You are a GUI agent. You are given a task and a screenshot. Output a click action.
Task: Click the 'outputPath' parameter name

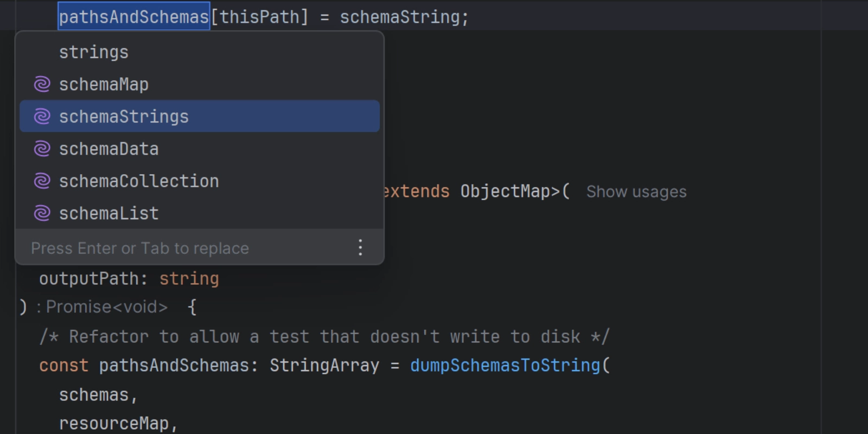[x=89, y=279]
